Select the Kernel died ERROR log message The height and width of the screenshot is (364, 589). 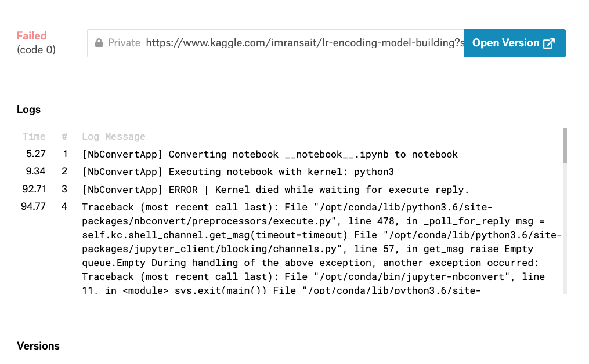coord(275,190)
